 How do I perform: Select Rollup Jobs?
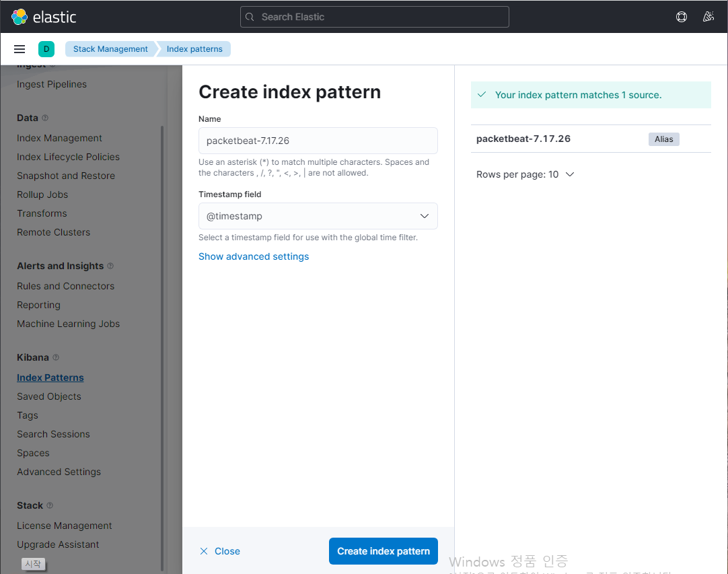click(x=42, y=194)
